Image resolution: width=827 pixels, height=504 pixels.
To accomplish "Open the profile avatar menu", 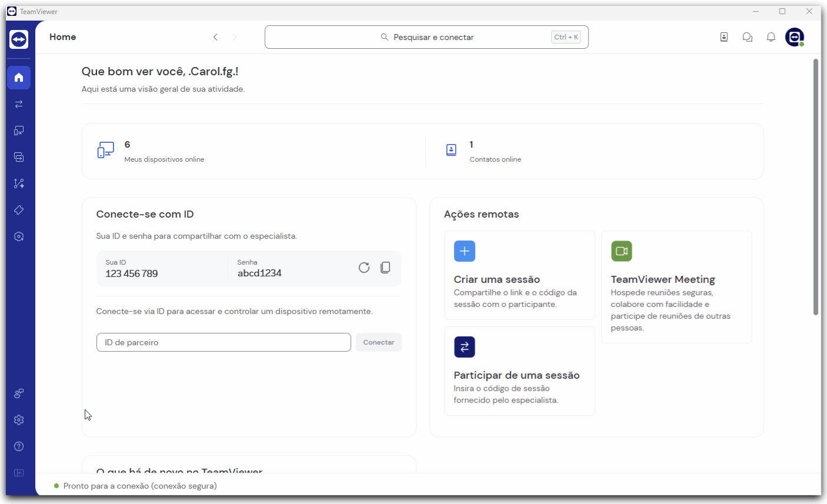I will tap(795, 37).
